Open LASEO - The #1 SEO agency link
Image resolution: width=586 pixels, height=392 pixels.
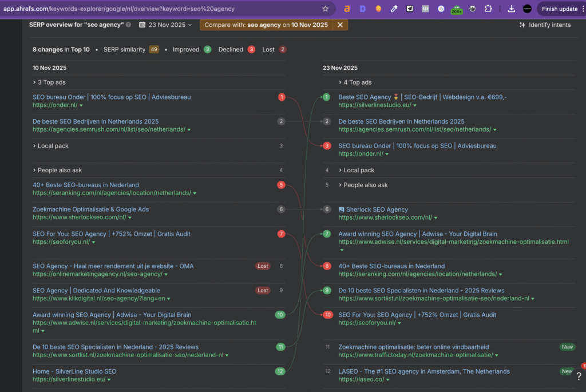(423, 371)
